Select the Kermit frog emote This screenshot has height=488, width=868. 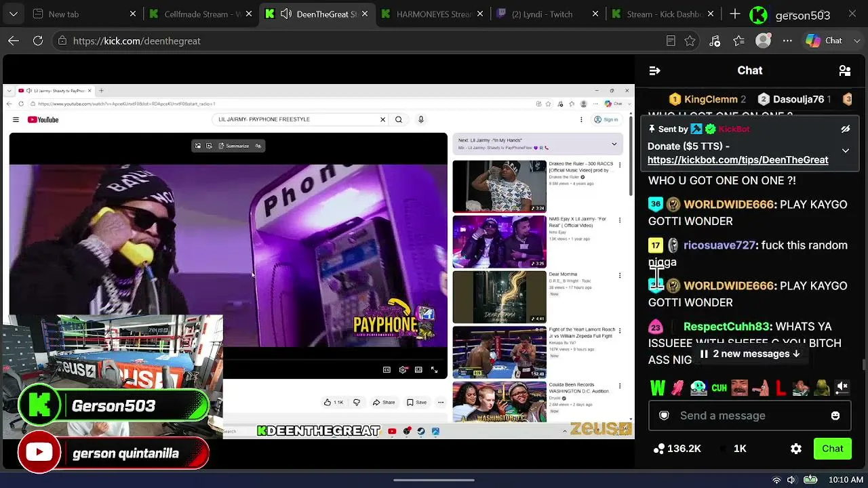[822, 388]
